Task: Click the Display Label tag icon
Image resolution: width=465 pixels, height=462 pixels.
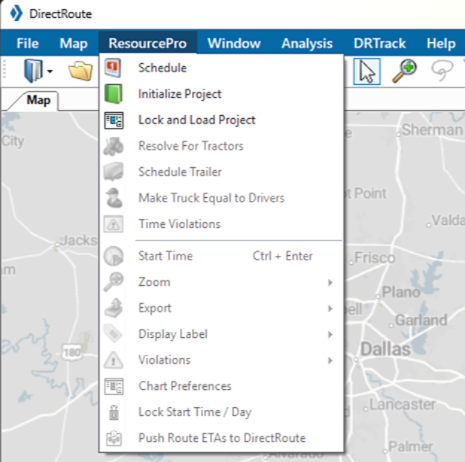Action: pyautogui.click(x=113, y=334)
